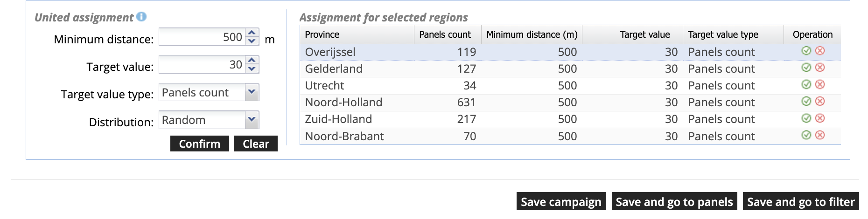Image resolution: width=868 pixels, height=219 pixels.
Task: Decrease the Target value with down arrow
Action: tap(252, 69)
